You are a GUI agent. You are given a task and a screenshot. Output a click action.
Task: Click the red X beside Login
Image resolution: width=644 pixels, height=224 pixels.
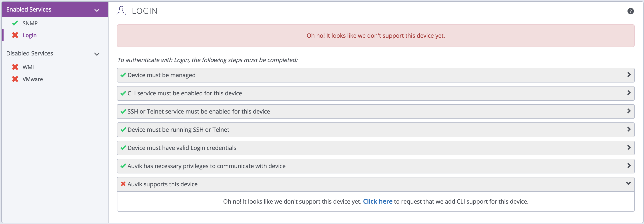click(15, 35)
